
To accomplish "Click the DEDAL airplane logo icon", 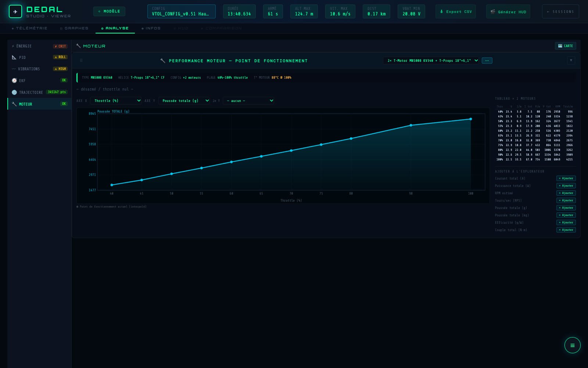I will [x=15, y=11].
